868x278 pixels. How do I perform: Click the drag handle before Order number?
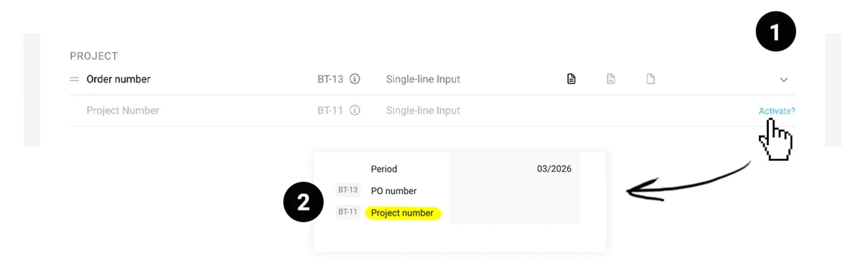(75, 79)
